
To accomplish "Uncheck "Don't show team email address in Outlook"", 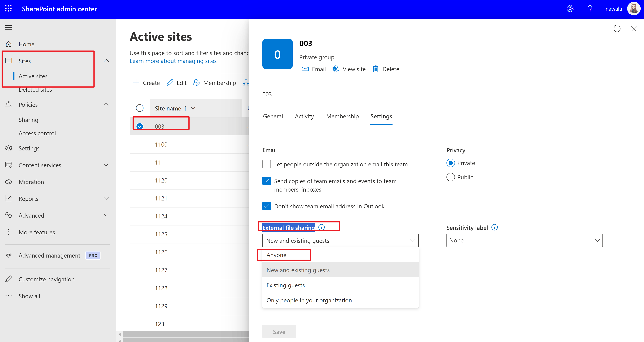I will coord(266,206).
